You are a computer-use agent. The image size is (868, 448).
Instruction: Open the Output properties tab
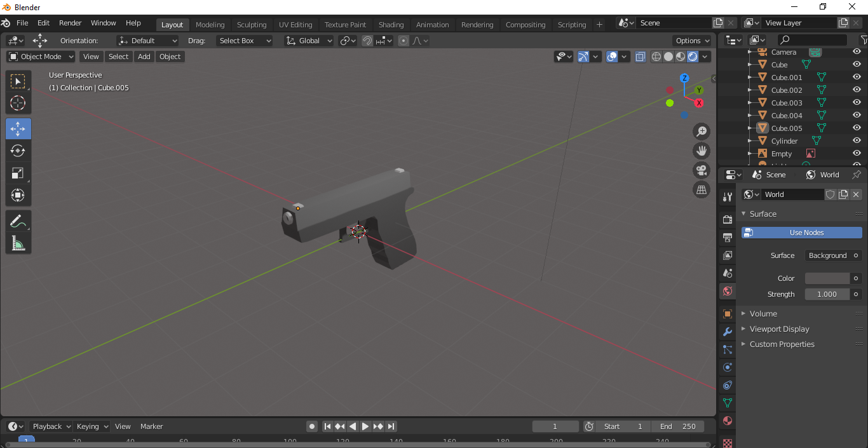728,238
